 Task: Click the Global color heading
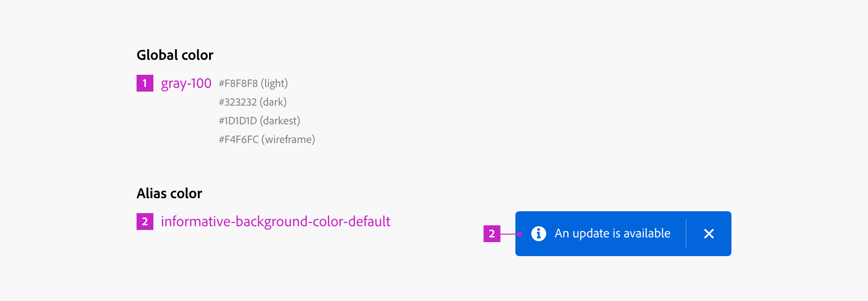[174, 55]
